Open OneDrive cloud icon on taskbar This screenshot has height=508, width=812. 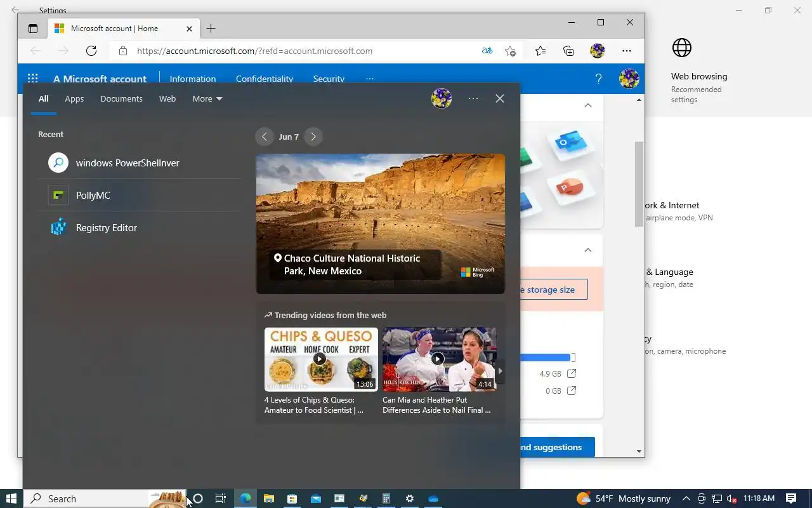(433, 498)
